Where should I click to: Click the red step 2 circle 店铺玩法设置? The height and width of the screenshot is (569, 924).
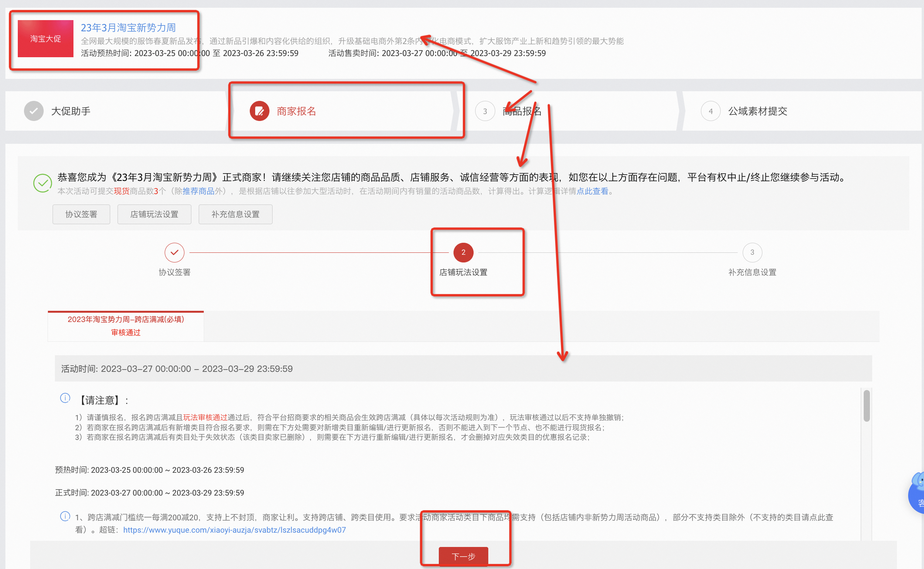pos(464,252)
